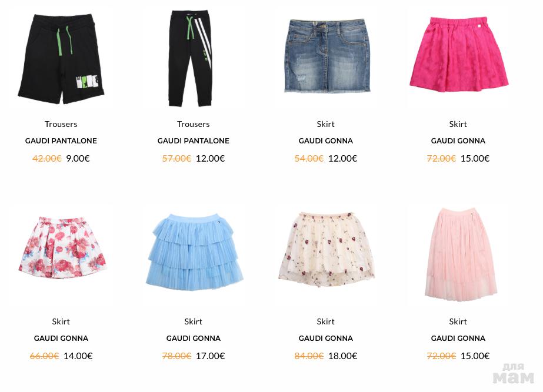Open the red floral skirt image

[62, 247]
